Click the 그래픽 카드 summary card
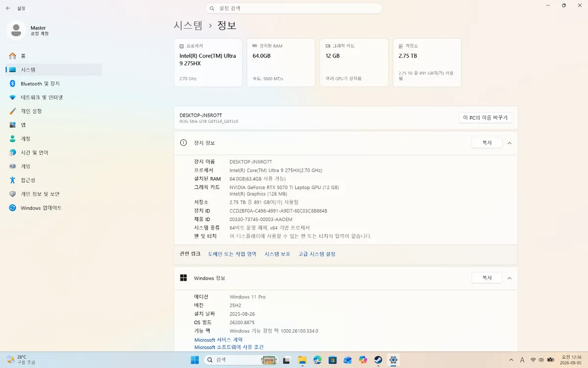This screenshot has height=368, width=588. pyautogui.click(x=354, y=63)
